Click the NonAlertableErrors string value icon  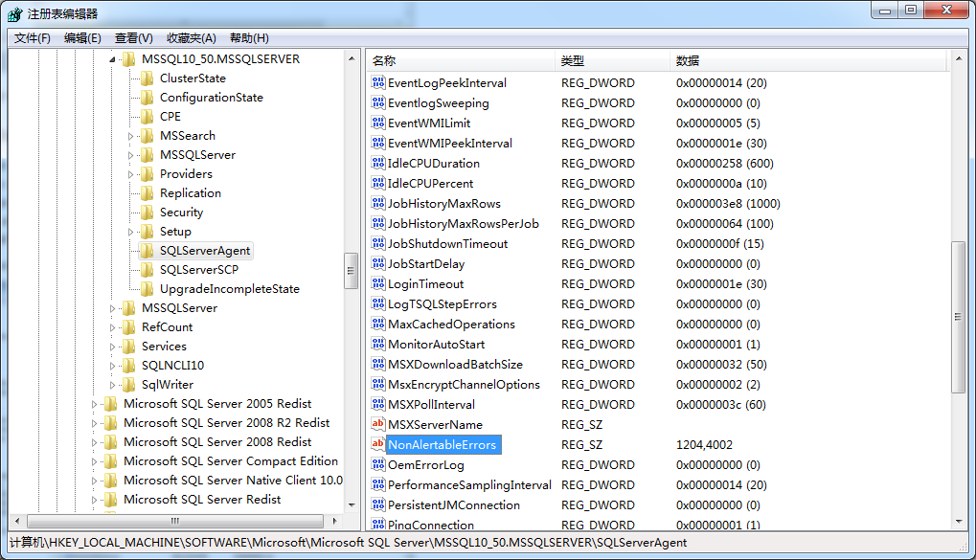tap(377, 444)
